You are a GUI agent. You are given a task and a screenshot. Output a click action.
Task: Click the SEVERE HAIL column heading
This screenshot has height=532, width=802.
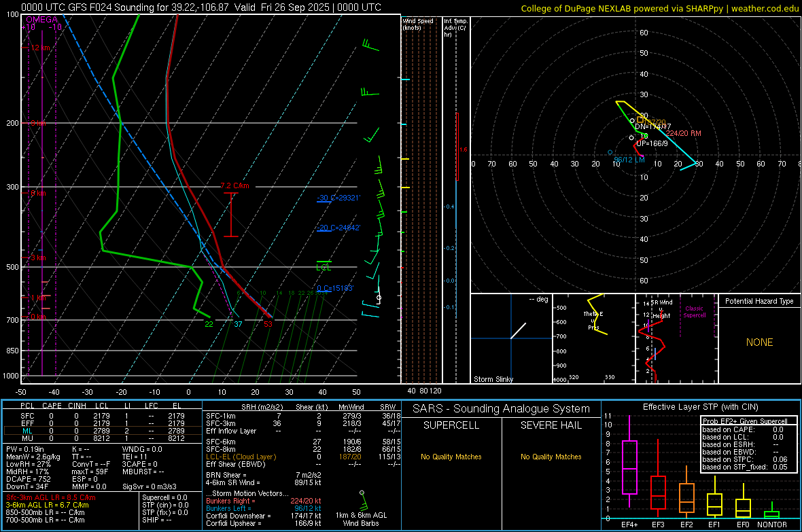(551, 425)
